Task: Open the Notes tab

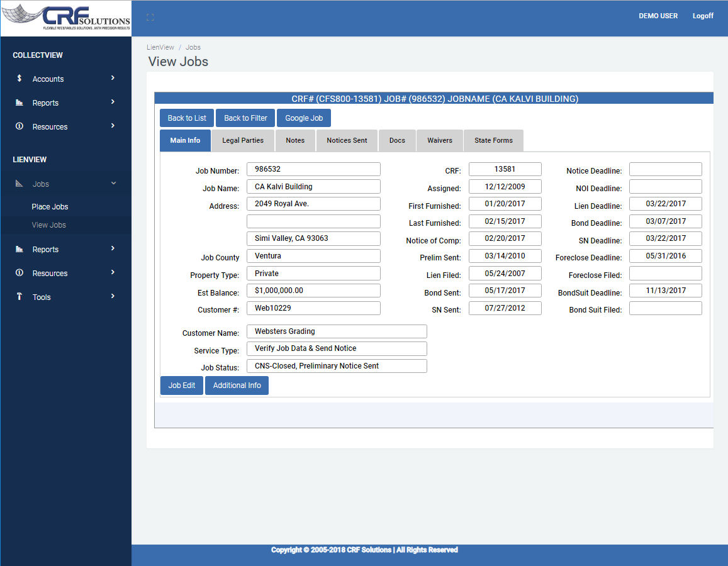Action: coord(295,141)
